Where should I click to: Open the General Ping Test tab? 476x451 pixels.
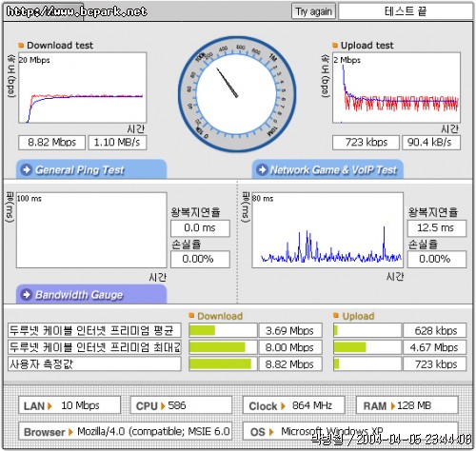coord(91,169)
